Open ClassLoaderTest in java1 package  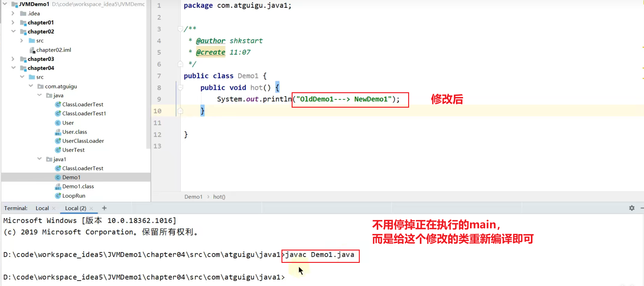(x=83, y=168)
